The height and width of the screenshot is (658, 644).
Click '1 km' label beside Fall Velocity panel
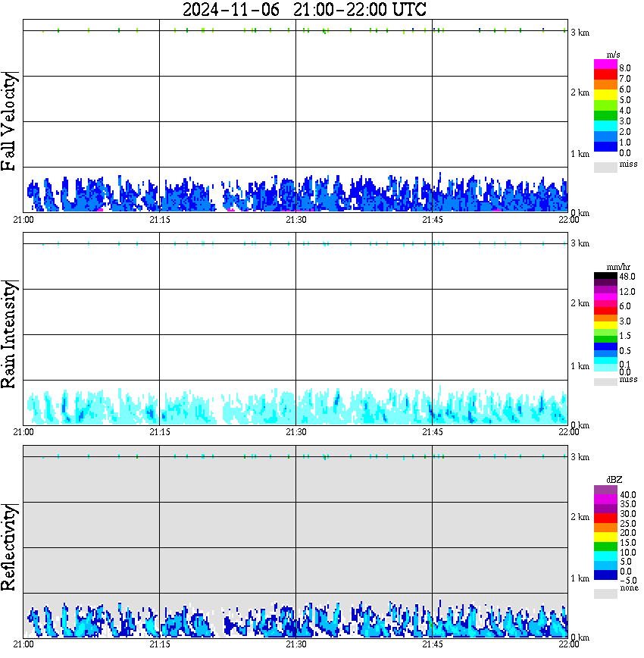580,154
